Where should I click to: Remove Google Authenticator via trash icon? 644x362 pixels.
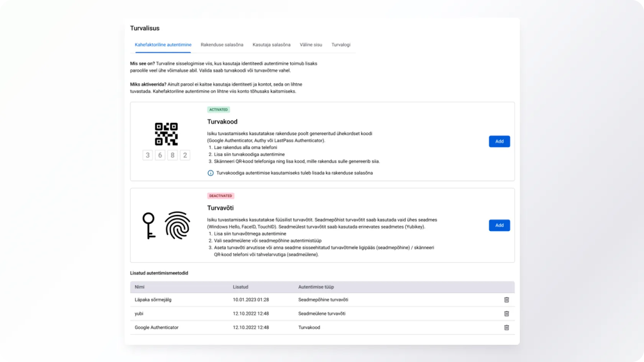point(506,328)
